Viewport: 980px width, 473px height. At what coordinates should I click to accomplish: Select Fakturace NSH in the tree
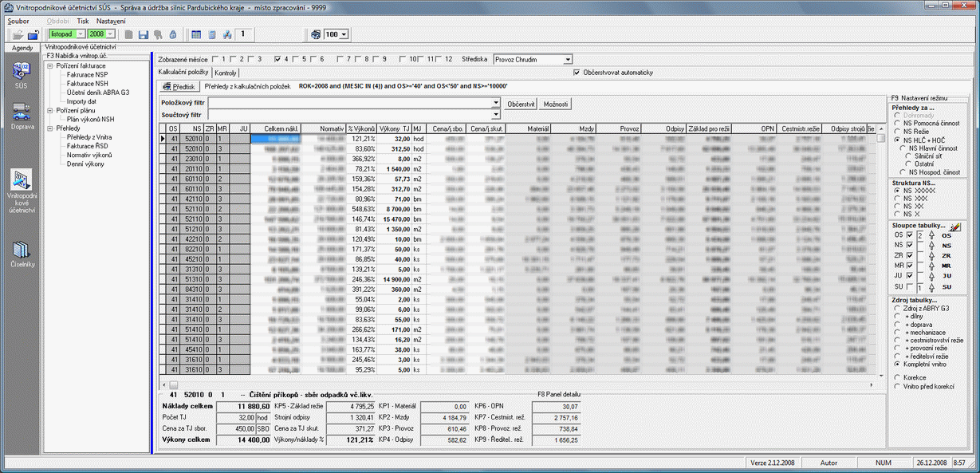tap(87, 83)
